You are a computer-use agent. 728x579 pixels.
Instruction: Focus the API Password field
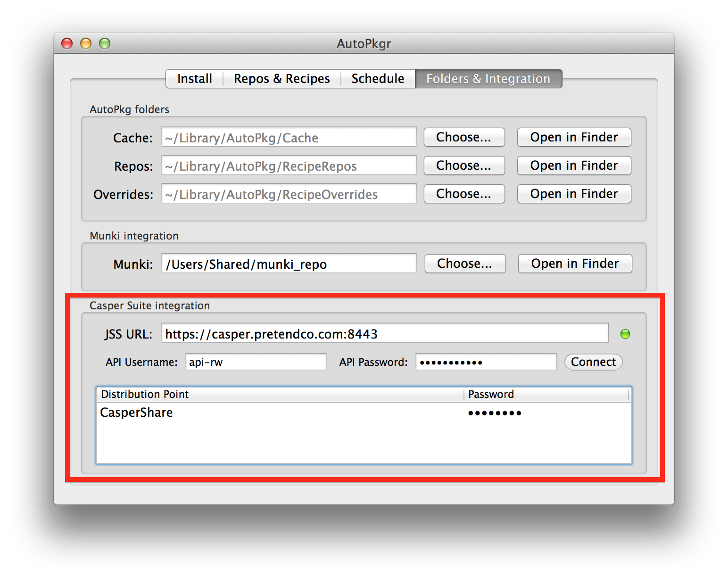pos(486,362)
